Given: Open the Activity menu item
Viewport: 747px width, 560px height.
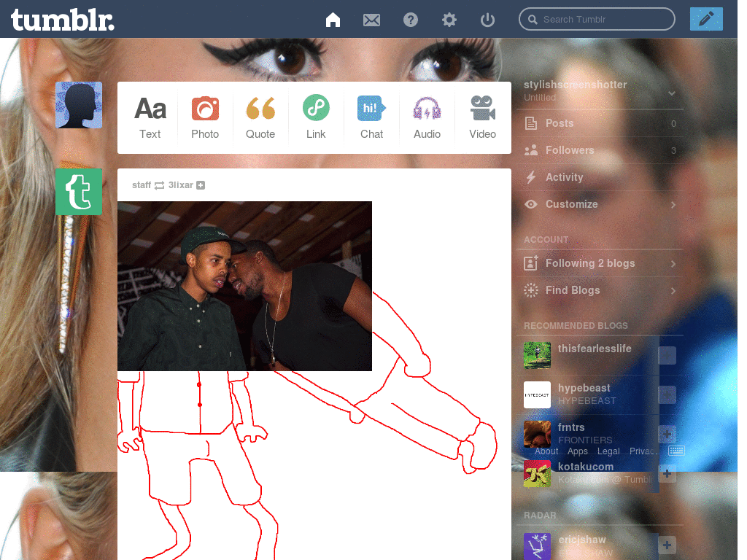Looking at the screenshot, I should (x=600, y=177).
